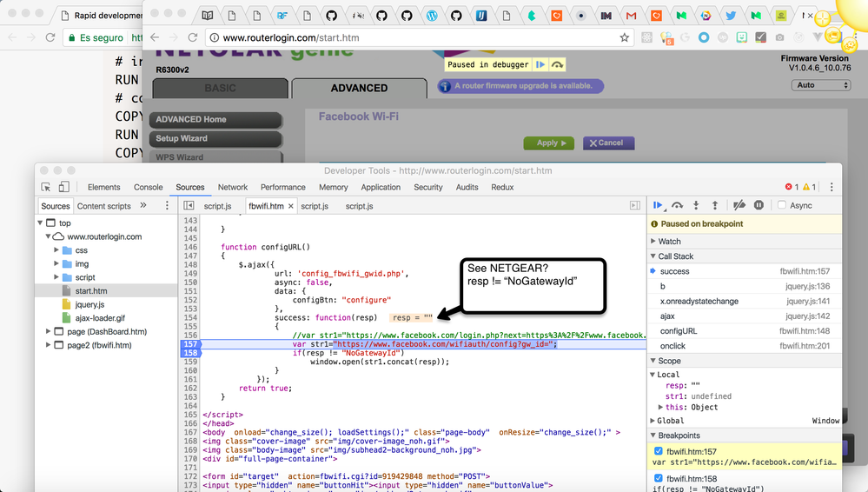The height and width of the screenshot is (492, 868).
Task: Enable the Async checkbox
Action: coord(782,205)
